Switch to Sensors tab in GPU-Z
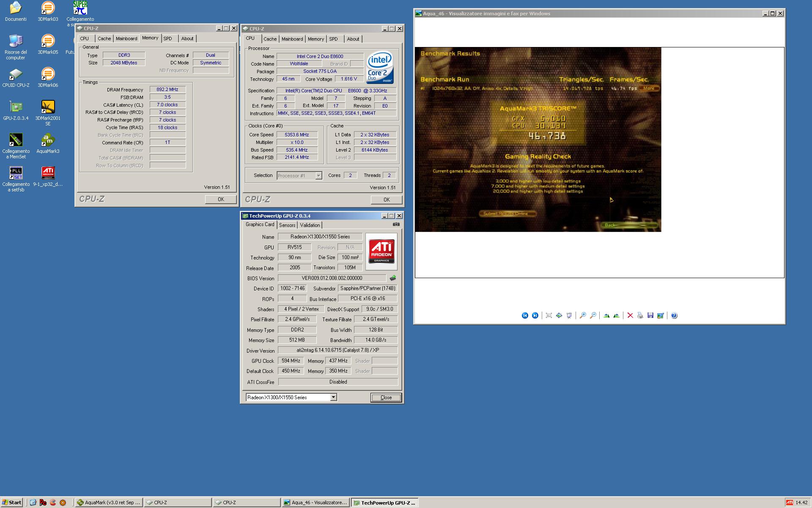Viewport: 812px width, 508px height. 287,225
